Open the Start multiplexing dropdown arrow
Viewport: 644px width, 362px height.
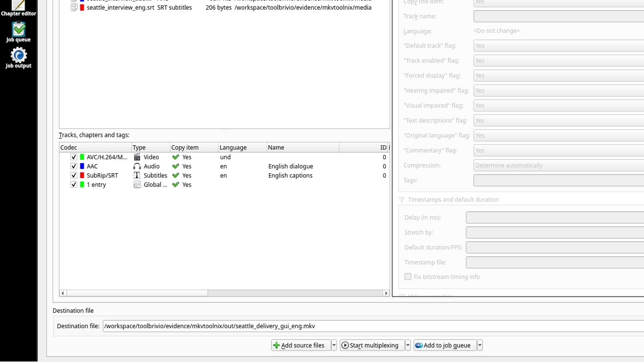click(x=408, y=345)
